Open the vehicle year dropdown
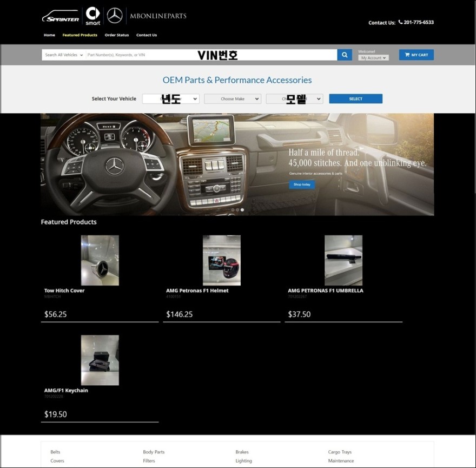Viewport: 476px width, 468px height. pos(170,98)
